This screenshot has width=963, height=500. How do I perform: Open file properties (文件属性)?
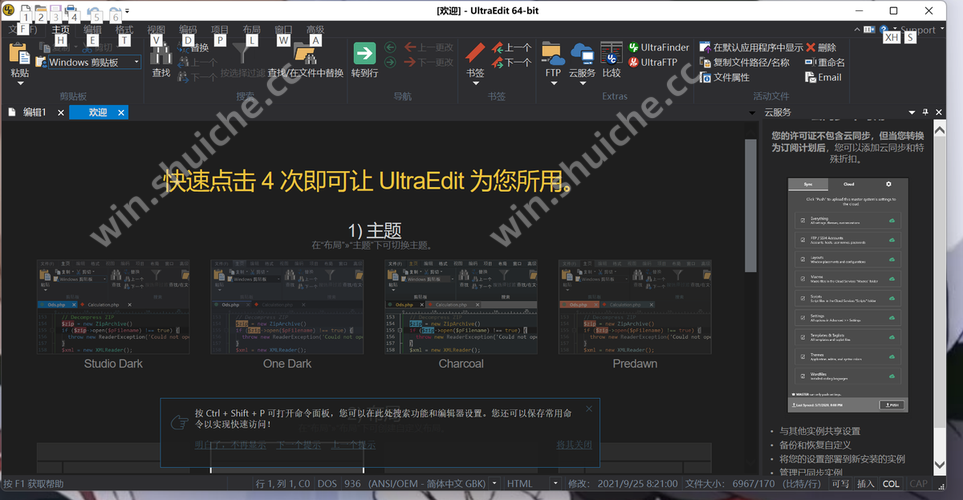click(x=725, y=77)
